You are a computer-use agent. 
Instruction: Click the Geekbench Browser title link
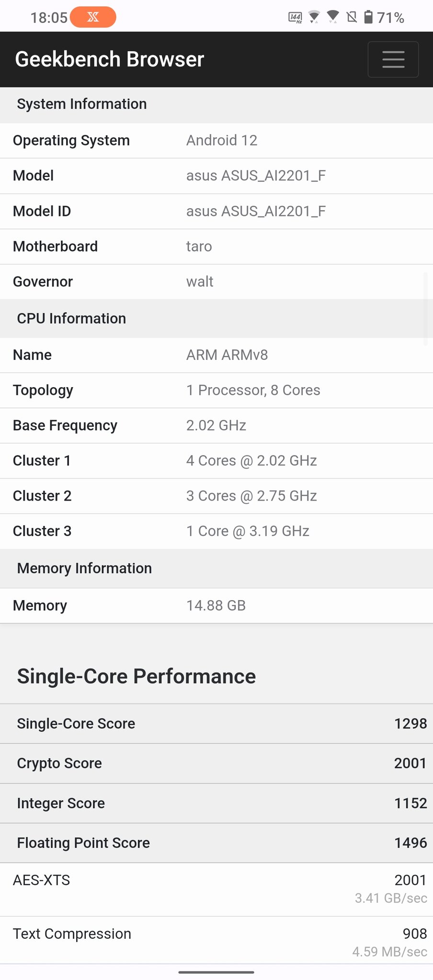110,59
